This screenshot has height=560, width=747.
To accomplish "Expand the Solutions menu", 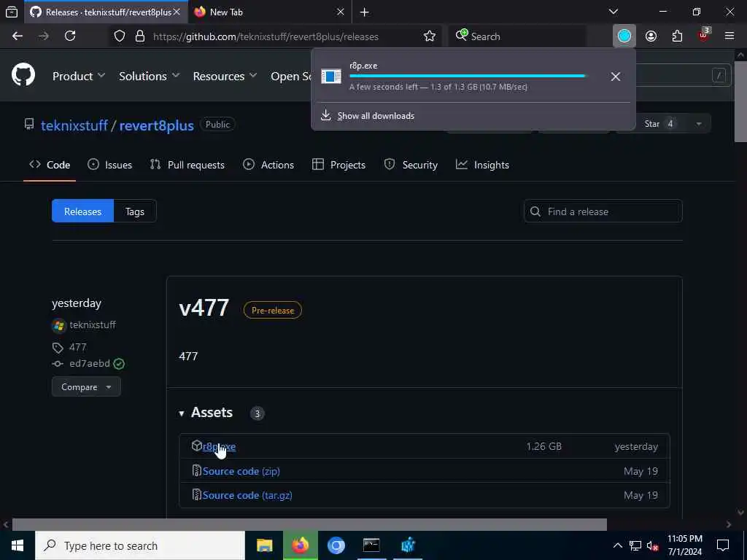I will (x=149, y=76).
